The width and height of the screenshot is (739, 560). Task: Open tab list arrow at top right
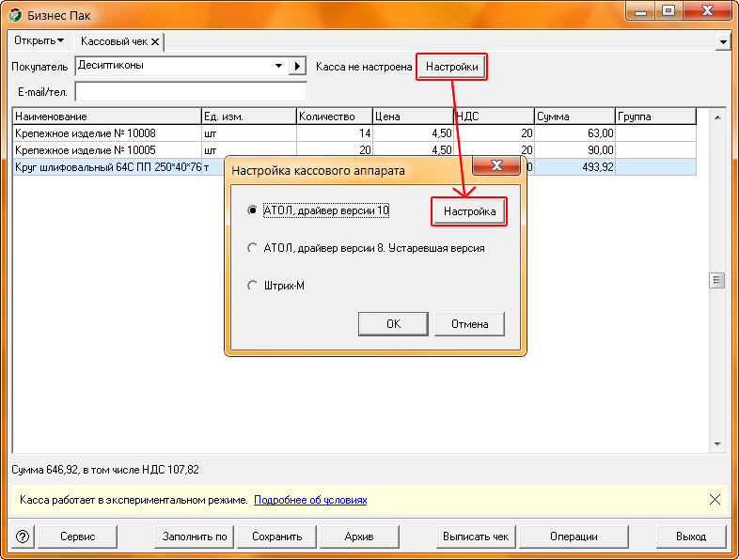point(722,42)
